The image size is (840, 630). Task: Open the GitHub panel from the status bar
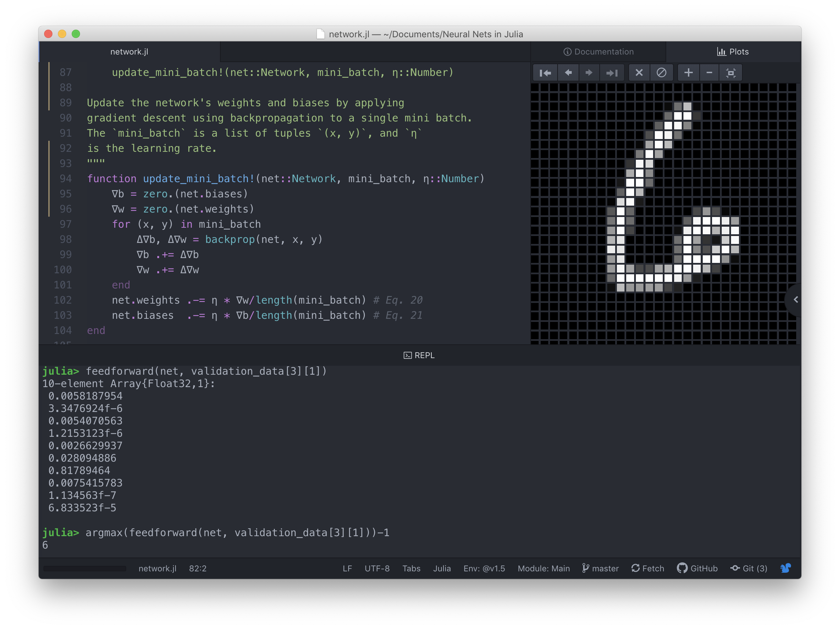coord(697,569)
